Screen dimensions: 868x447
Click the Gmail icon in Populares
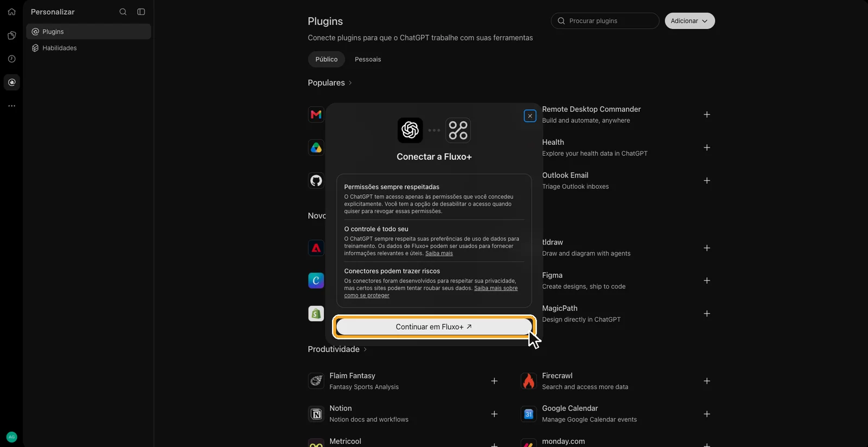pos(316,114)
